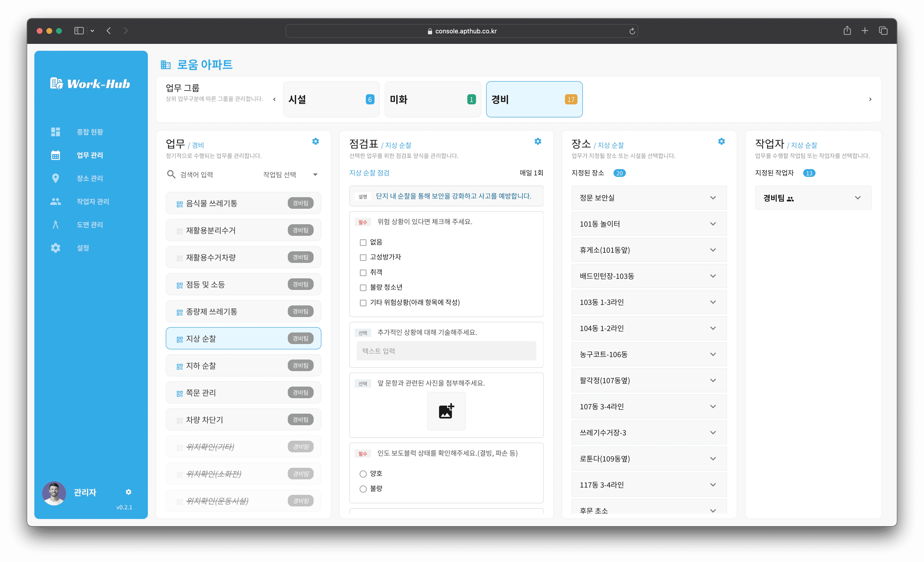
Task: Click the search magnifier in 업무 panel
Action: click(x=171, y=174)
